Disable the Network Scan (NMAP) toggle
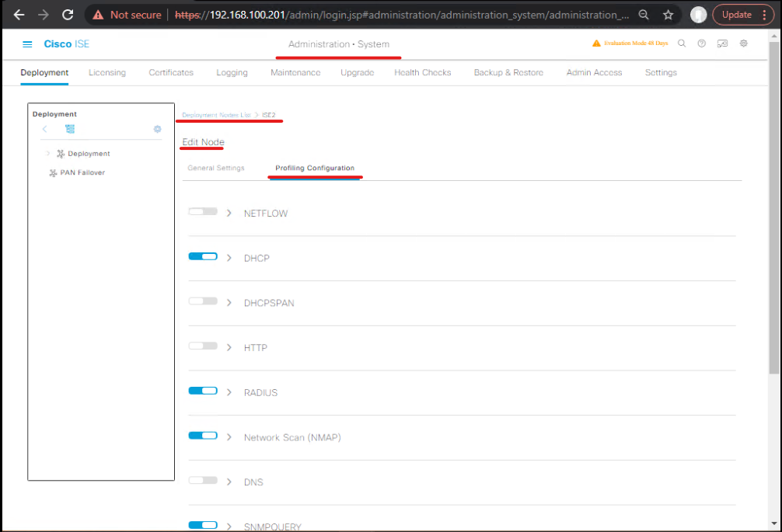The image size is (782, 532). coord(203,436)
